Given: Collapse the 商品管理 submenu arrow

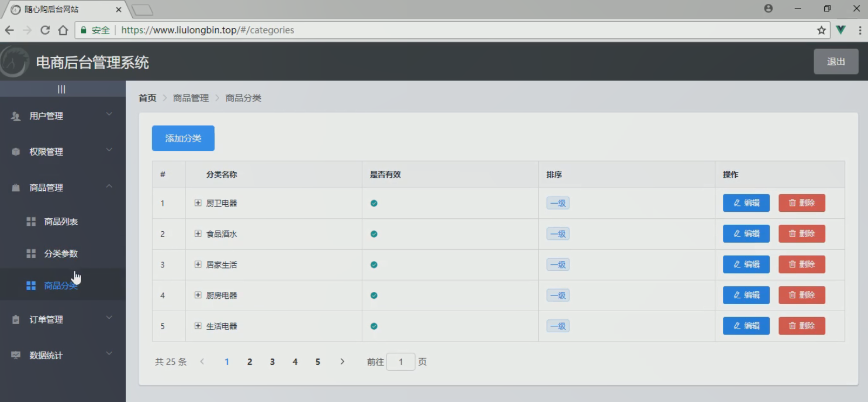Looking at the screenshot, I should tap(109, 186).
